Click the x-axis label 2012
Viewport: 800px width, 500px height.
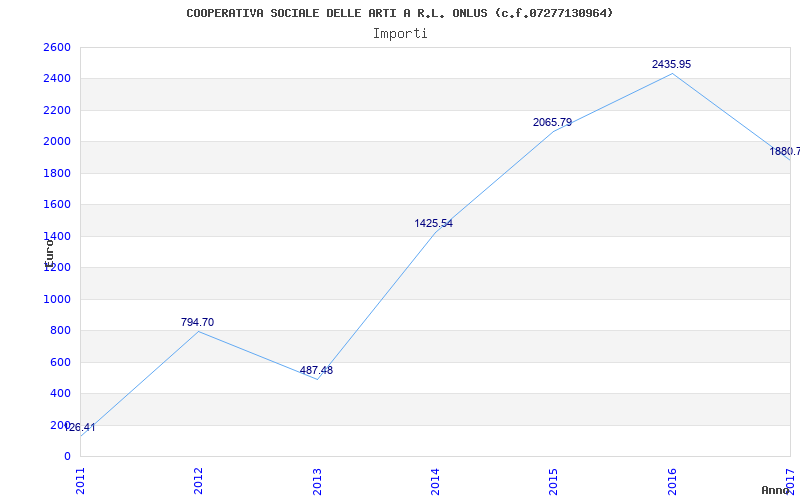tap(198, 481)
